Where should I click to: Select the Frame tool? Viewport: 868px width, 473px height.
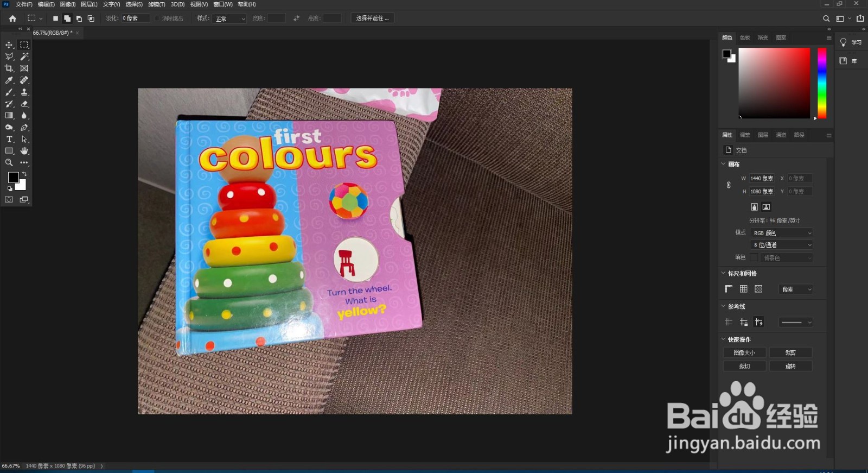click(24, 68)
